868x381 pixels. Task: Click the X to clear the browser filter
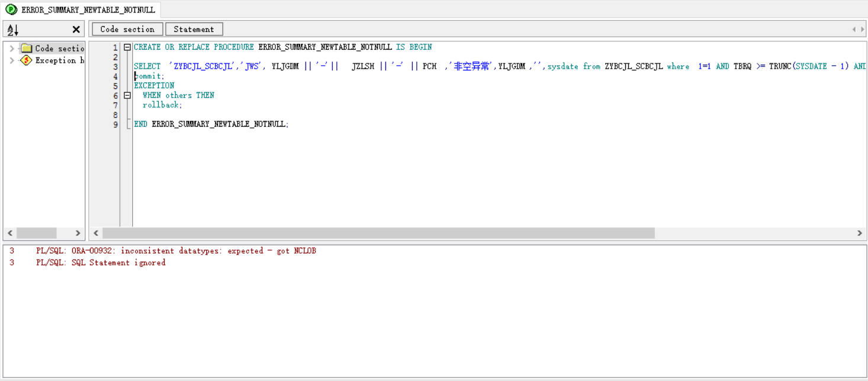coord(76,28)
